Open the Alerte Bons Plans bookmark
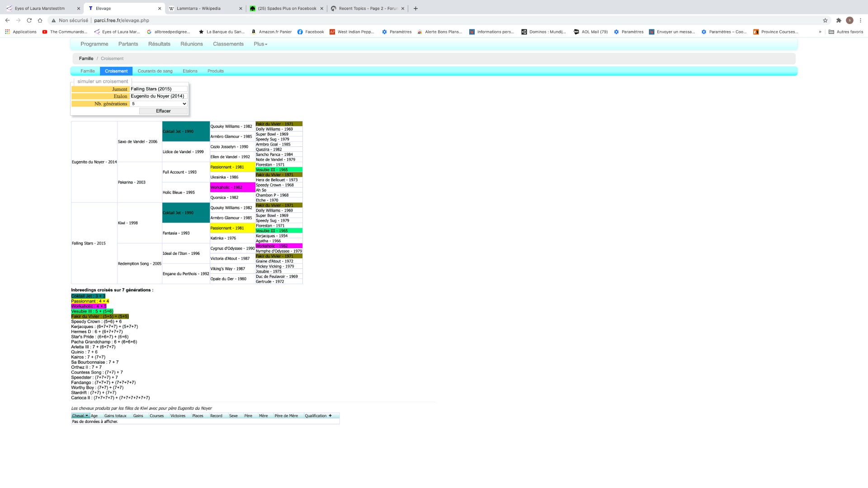The width and height of the screenshot is (868, 488). [x=440, y=32]
